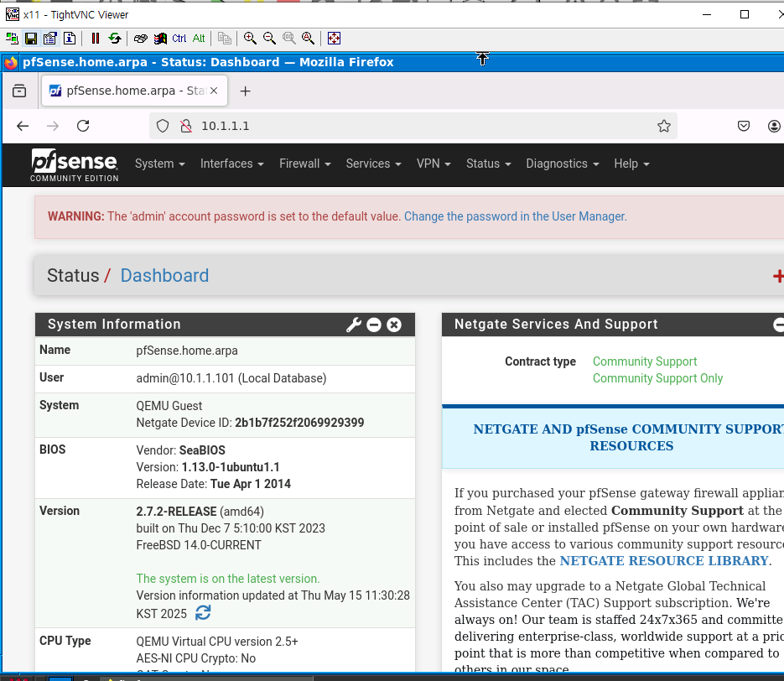Go forward with the Firefox forward arrow
This screenshot has width=784, height=681.
click(53, 126)
